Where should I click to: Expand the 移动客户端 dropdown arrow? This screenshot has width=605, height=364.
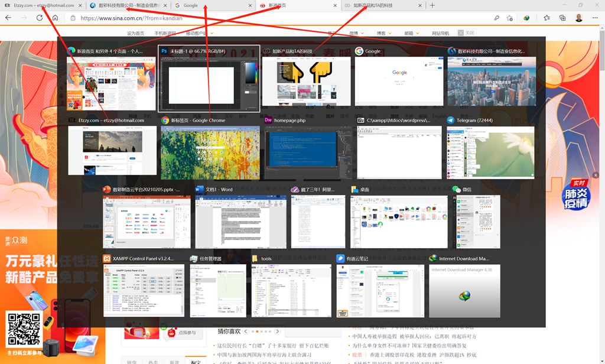coord(212,33)
